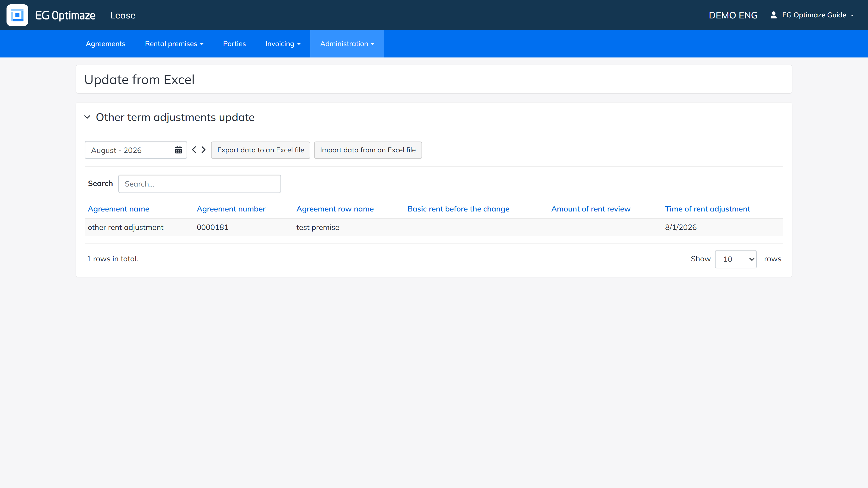Select the 'test premise' row name cell
868x488 pixels.
(318, 227)
